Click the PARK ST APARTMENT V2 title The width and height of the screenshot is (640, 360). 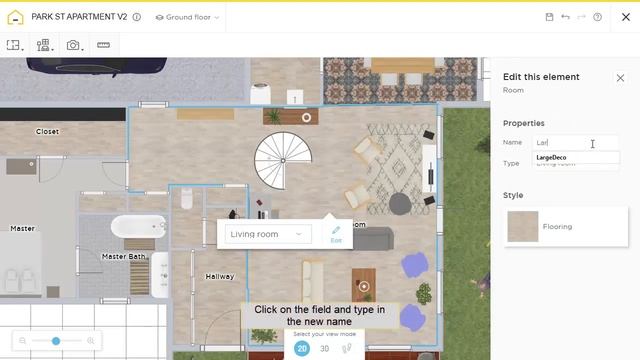point(79,17)
